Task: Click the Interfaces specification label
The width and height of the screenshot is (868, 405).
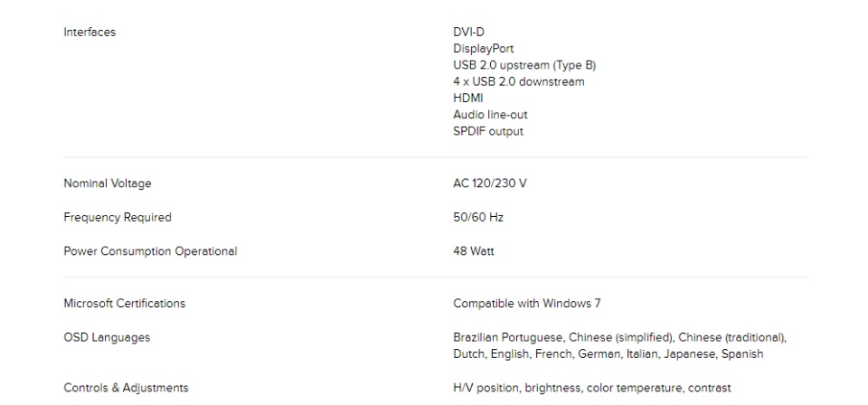Action: (x=90, y=32)
